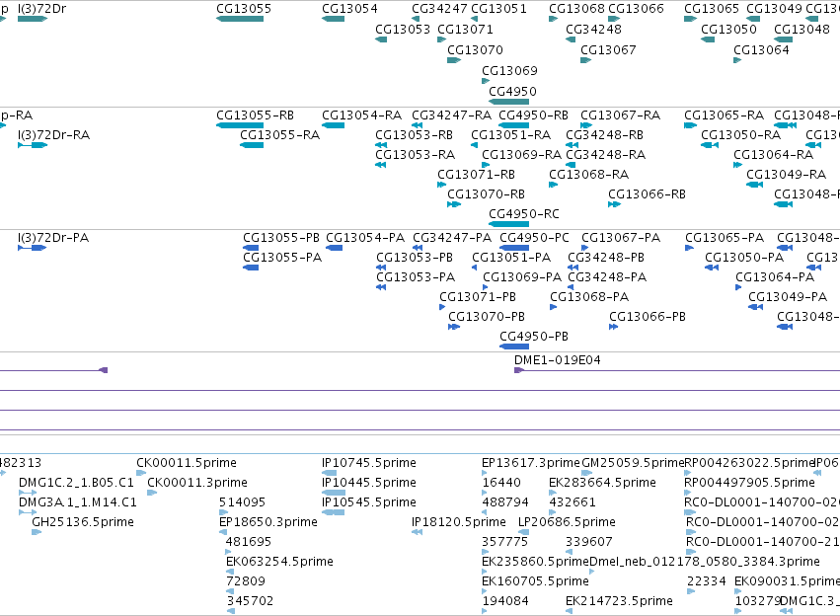Open transcript l(3)72Dr-RA
This screenshot has height=616, width=840.
click(x=33, y=145)
